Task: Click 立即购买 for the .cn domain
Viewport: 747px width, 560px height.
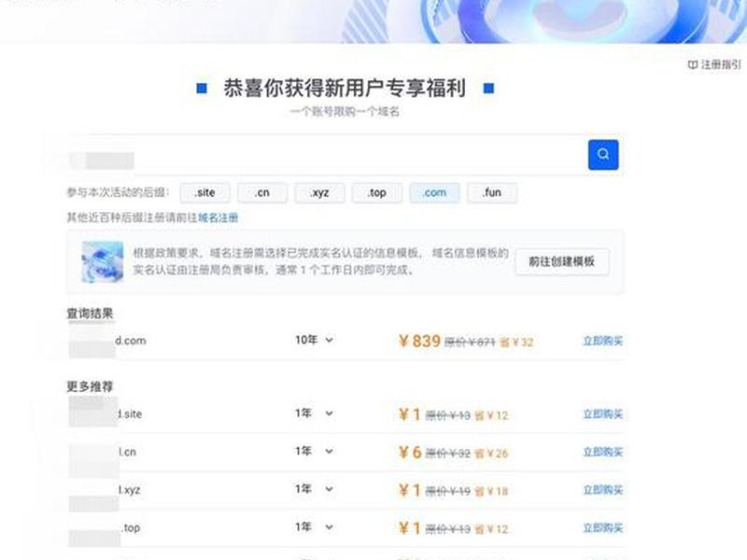Action: pyautogui.click(x=603, y=452)
